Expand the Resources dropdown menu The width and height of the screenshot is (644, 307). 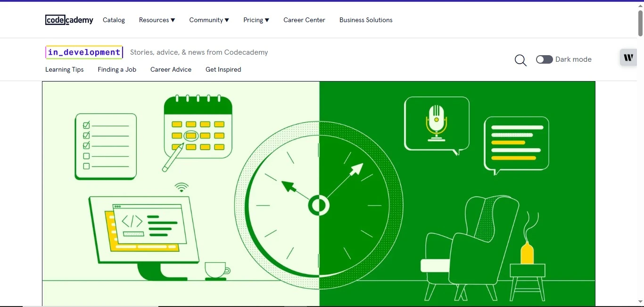(157, 20)
